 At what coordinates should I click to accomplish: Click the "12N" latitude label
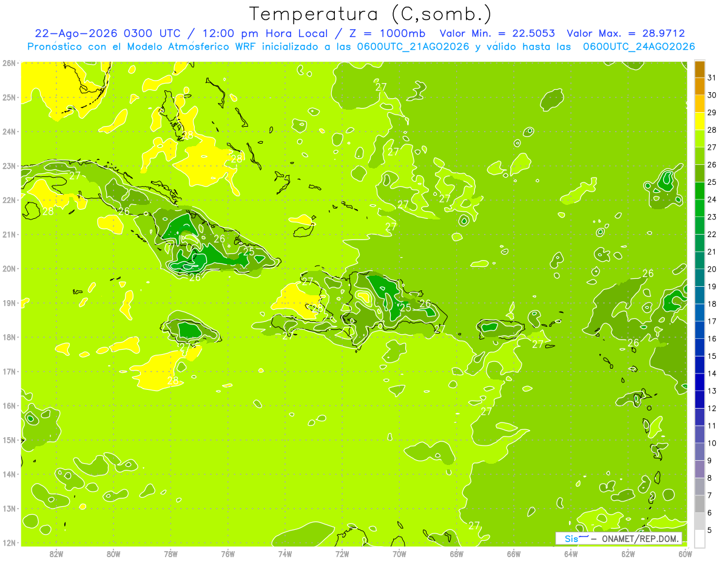click(9, 543)
